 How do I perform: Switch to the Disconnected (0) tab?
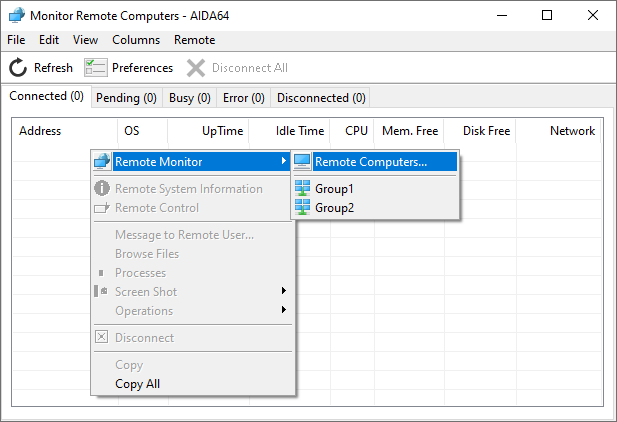pyautogui.click(x=321, y=98)
